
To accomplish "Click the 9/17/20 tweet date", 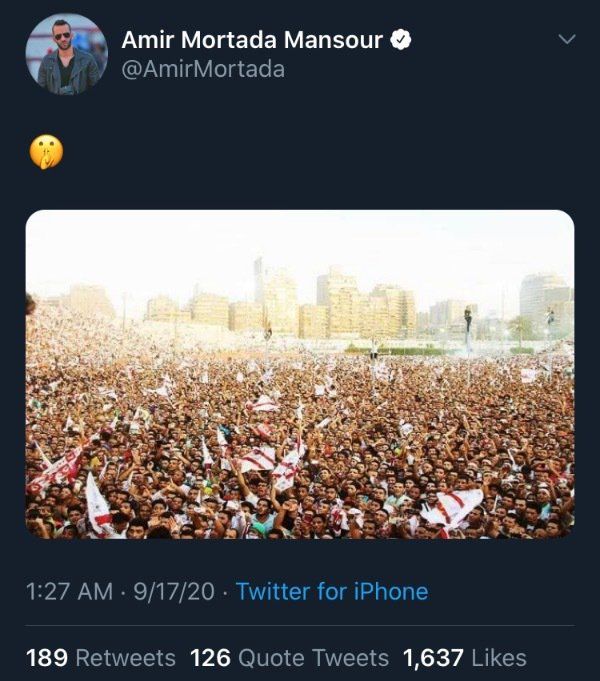I will (x=174, y=592).
